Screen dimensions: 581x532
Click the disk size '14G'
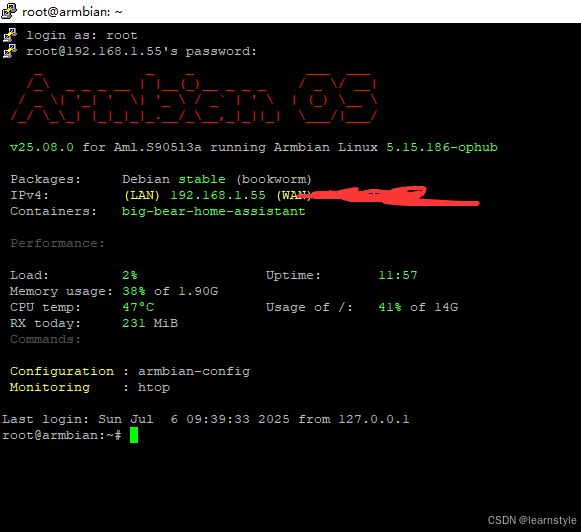[x=446, y=307]
